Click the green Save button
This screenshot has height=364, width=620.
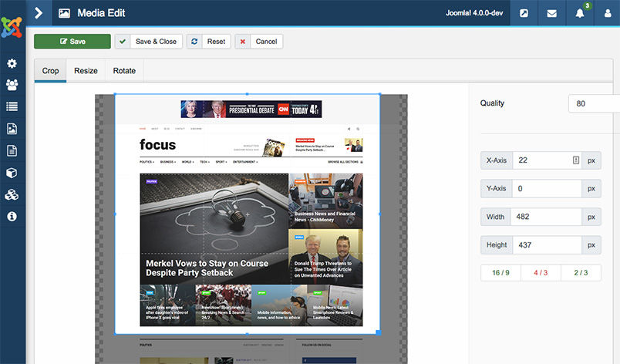[x=72, y=42]
